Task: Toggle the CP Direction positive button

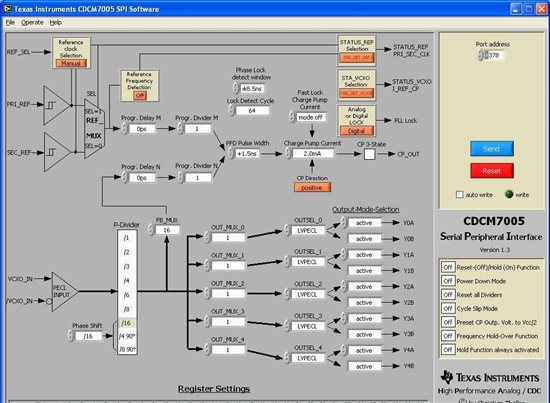Action: pyautogui.click(x=312, y=188)
